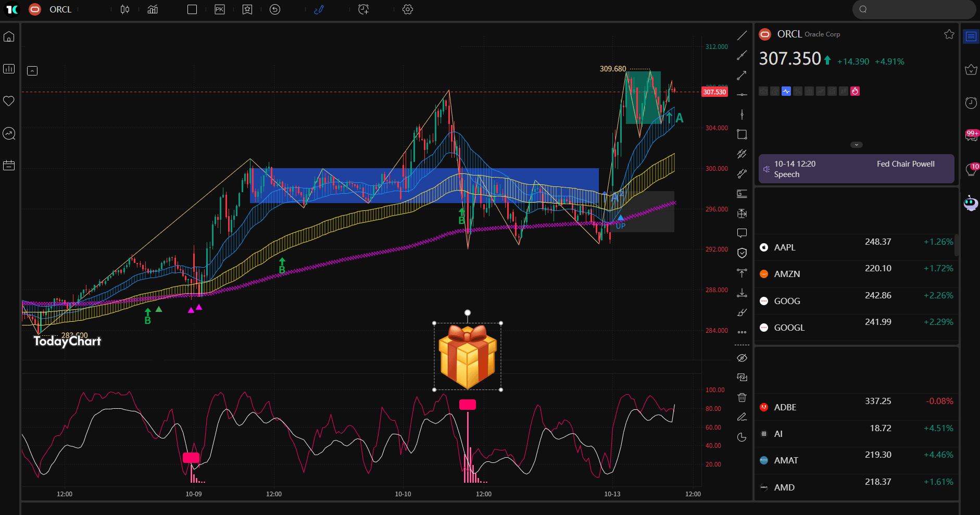Click the undo icon in top toolbar
Image resolution: width=980 pixels, height=515 pixels.
275,9
